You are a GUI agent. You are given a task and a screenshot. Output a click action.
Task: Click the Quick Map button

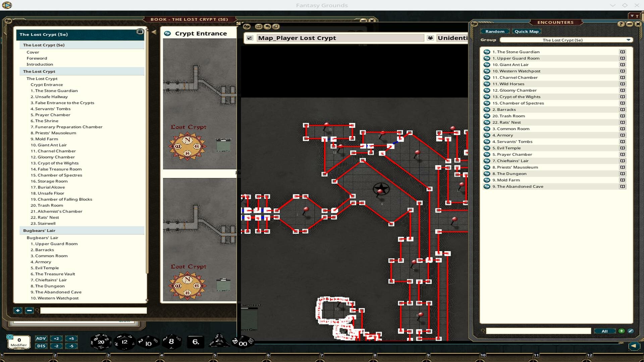[x=526, y=31]
